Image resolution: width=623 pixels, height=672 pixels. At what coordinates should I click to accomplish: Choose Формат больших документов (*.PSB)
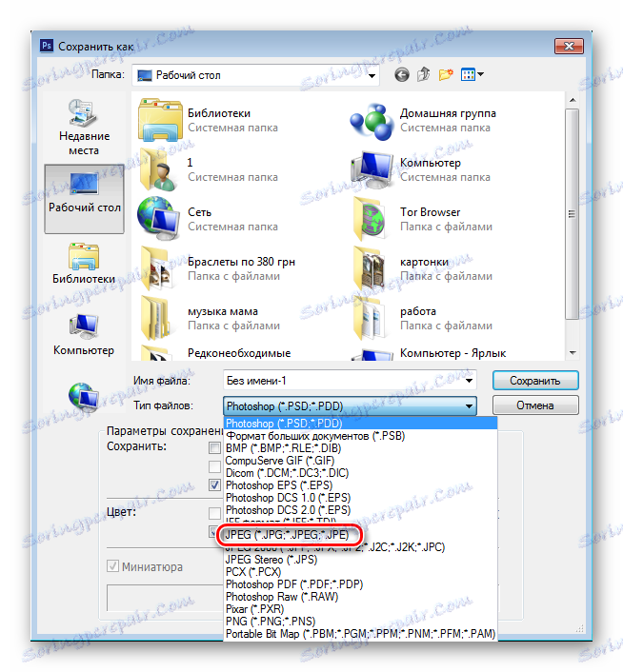[x=360, y=436]
